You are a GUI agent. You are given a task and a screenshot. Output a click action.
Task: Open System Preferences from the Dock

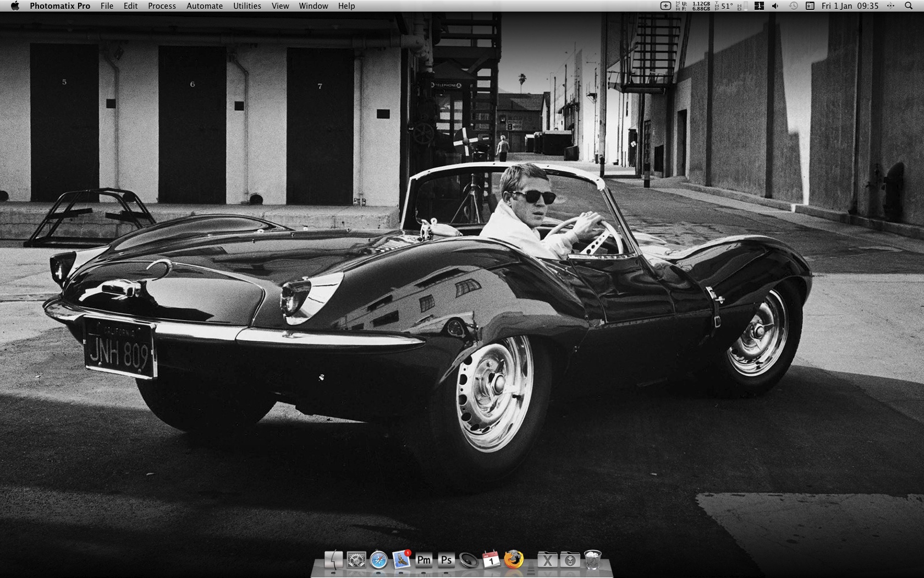(x=356, y=560)
